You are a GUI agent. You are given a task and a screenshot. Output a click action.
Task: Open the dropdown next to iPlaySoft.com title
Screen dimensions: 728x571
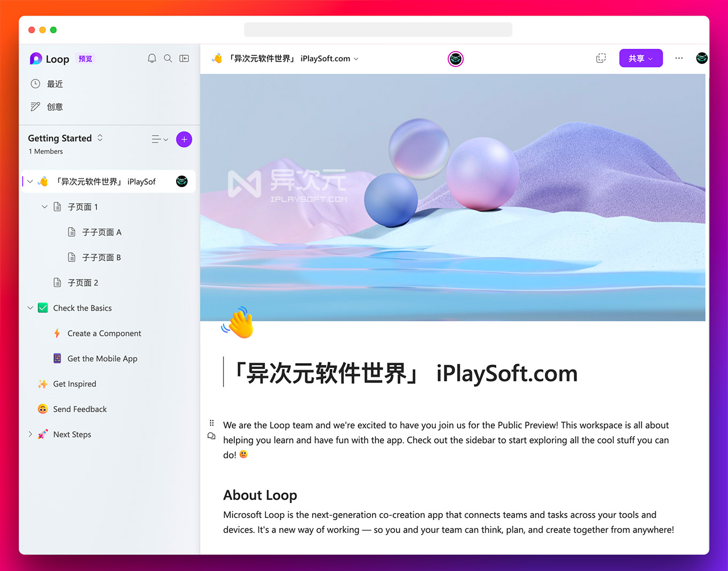[x=357, y=59]
